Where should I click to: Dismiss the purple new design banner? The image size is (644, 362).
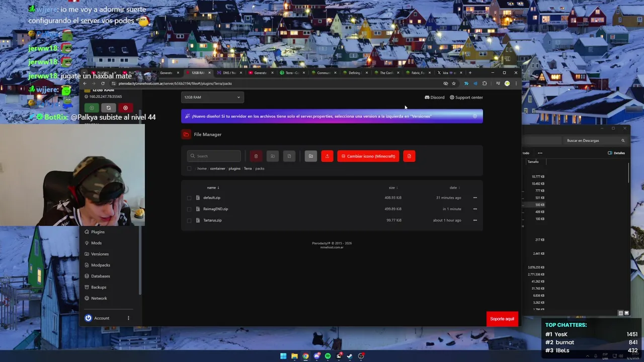tap(474, 116)
